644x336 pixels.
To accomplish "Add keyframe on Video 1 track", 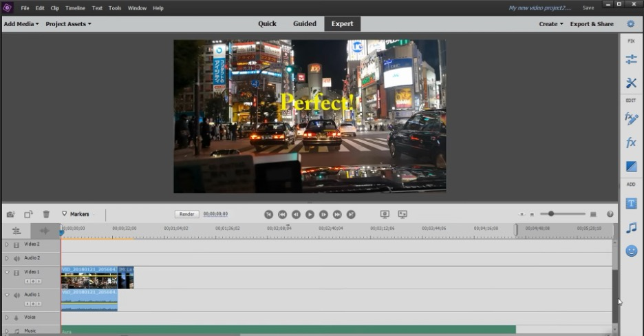I will coord(33,282).
